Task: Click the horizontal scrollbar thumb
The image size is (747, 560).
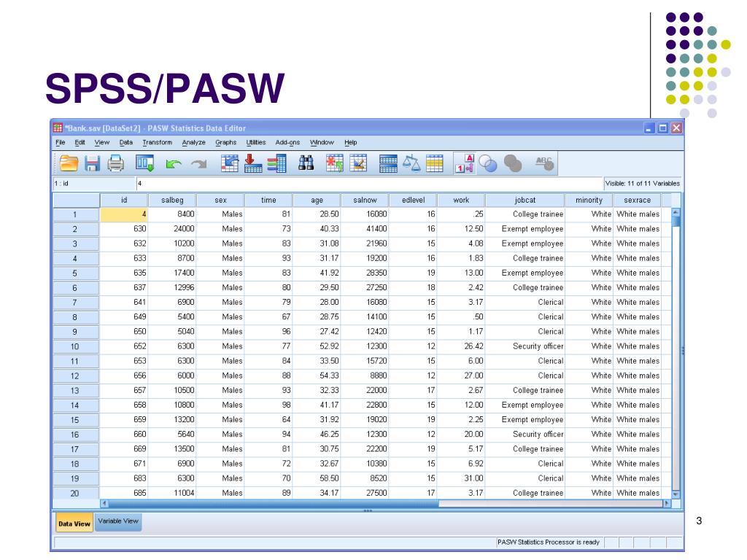Action: click(x=274, y=503)
